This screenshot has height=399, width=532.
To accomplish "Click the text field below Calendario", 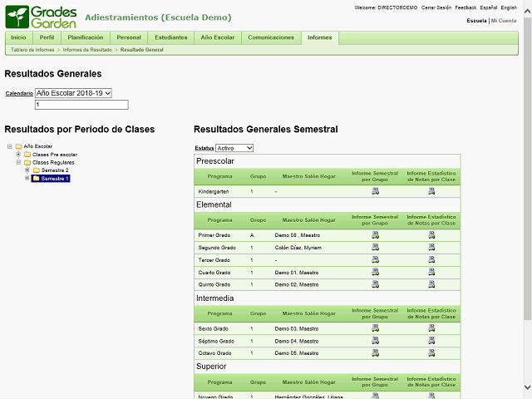I will coord(81,105).
